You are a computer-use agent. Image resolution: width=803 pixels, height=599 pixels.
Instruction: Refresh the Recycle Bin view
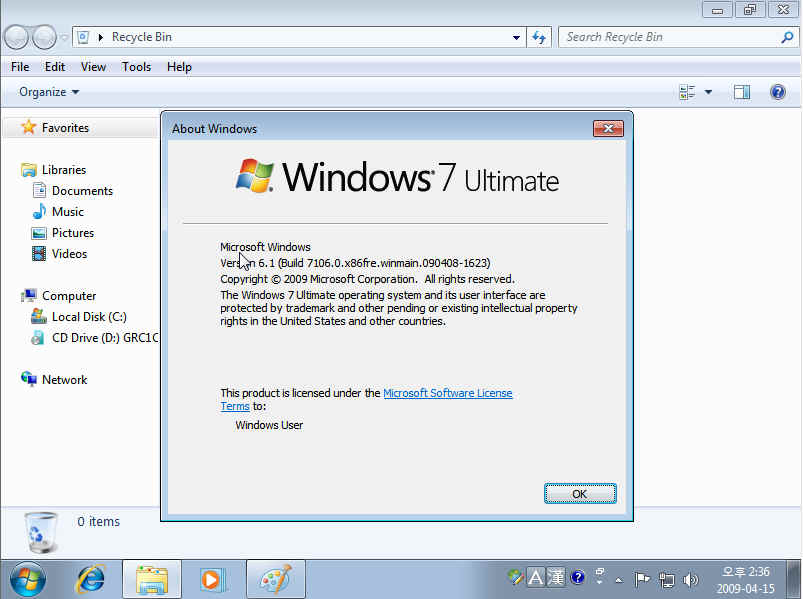tap(539, 37)
